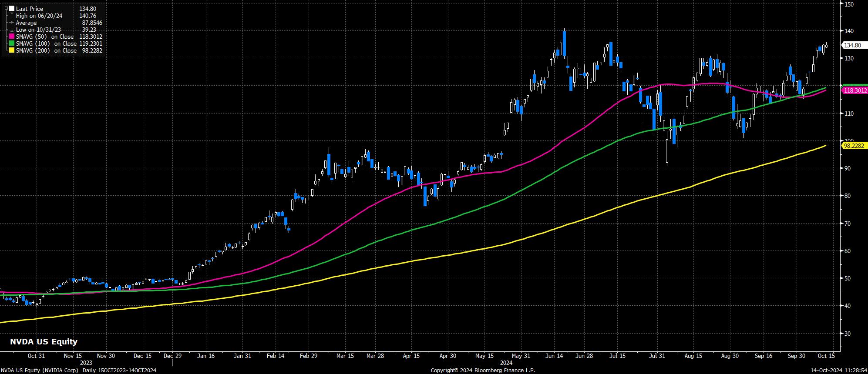Screen dimensions: 868x374
Task: Select 'SMAVG (200) on Close' legend label
Action: (46, 50)
